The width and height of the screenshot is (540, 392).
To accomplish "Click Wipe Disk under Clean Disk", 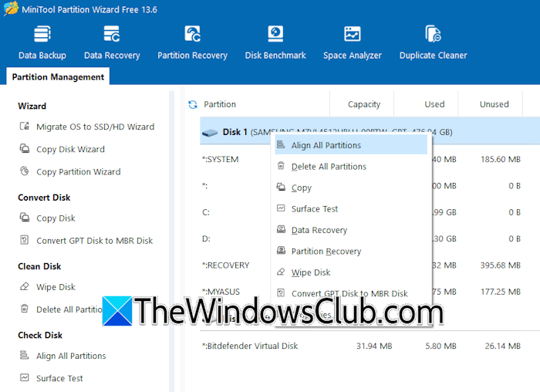I will click(x=56, y=287).
